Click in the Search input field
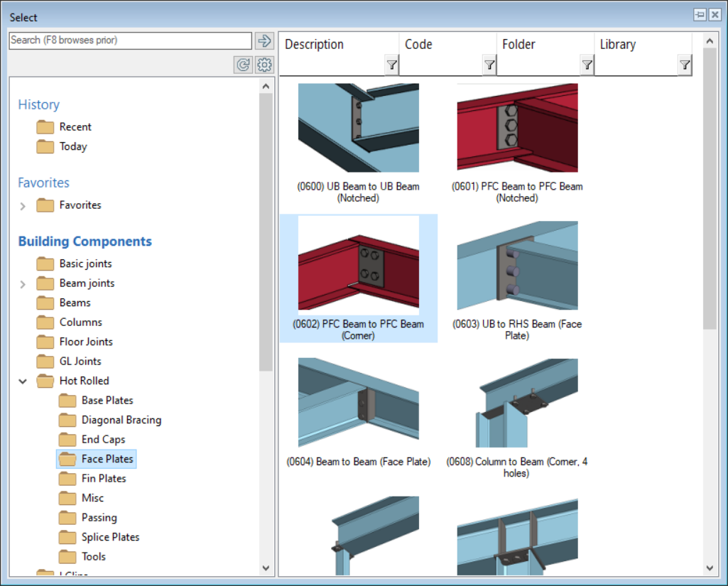This screenshot has height=586, width=728. click(130, 40)
